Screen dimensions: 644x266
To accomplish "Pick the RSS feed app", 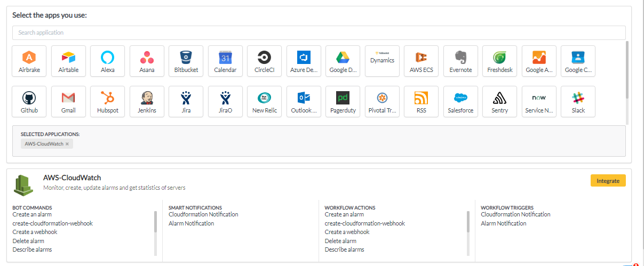I will [x=422, y=101].
